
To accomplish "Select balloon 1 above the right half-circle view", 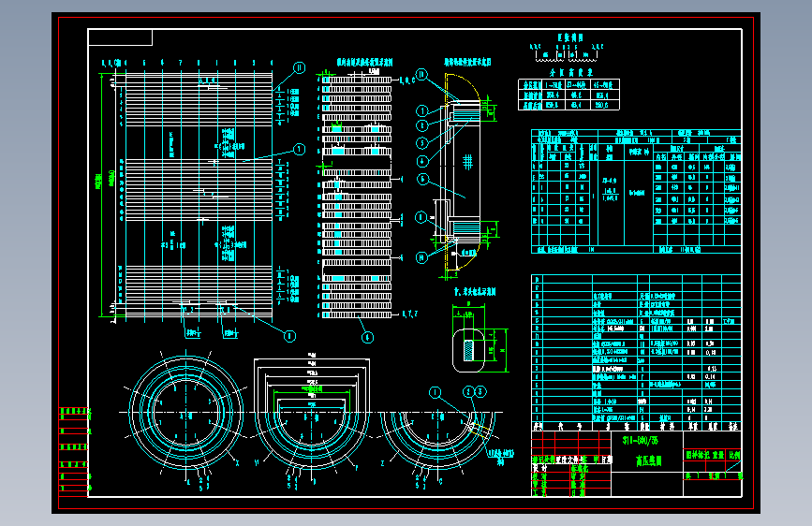I will (x=435, y=392).
